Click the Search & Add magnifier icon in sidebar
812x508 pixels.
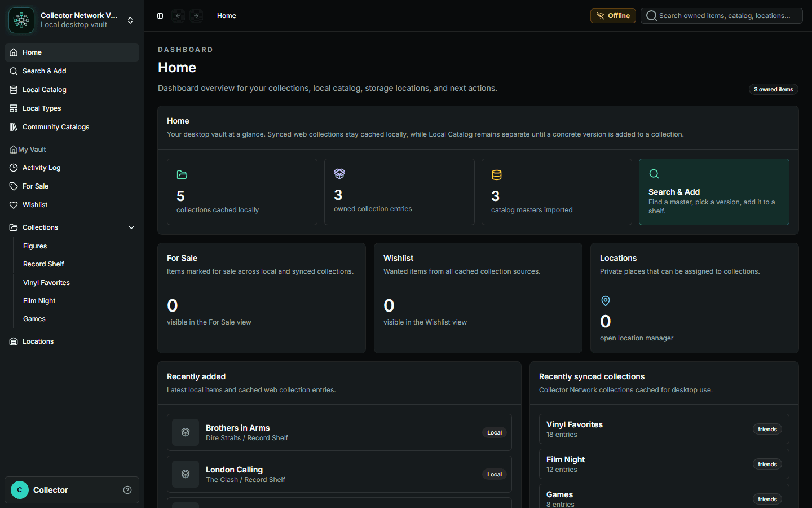[14, 71]
